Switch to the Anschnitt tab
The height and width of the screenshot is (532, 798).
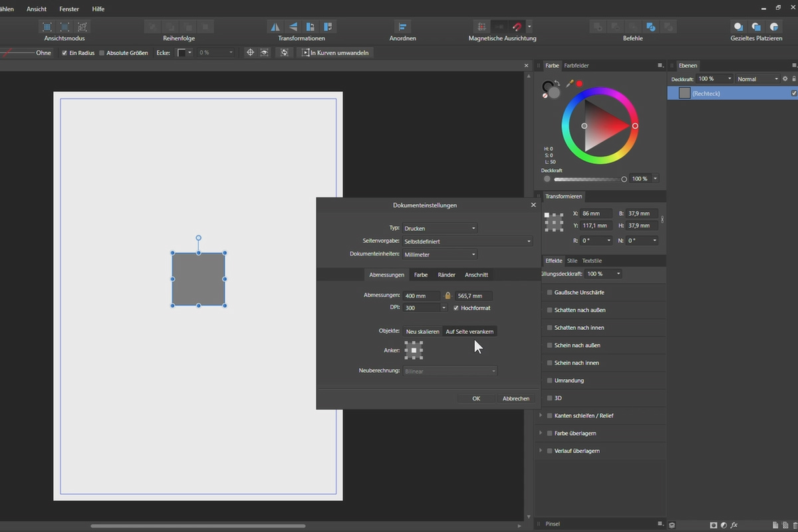[x=476, y=274]
